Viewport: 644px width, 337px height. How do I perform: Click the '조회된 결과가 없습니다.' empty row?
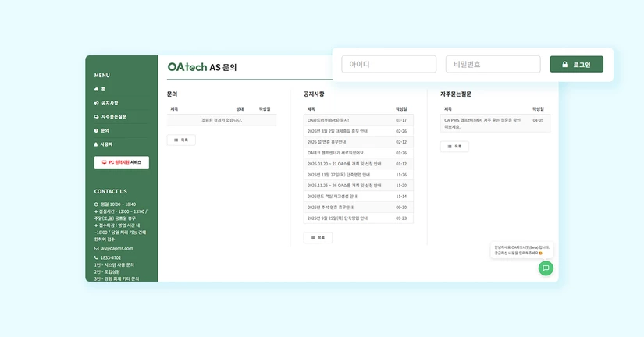click(x=222, y=120)
